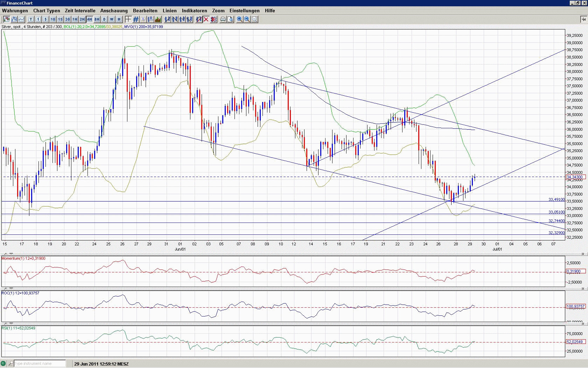Image resolution: width=588 pixels, height=368 pixels.
Task: Select the 2H time interval
Action: 82,19
